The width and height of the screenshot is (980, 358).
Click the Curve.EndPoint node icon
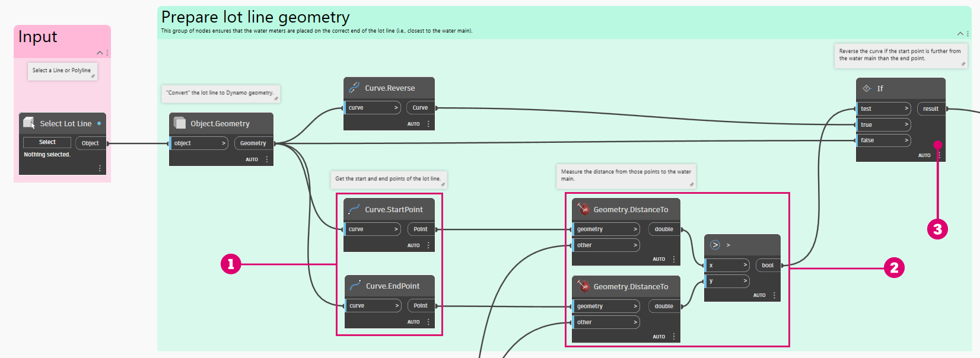tap(355, 286)
